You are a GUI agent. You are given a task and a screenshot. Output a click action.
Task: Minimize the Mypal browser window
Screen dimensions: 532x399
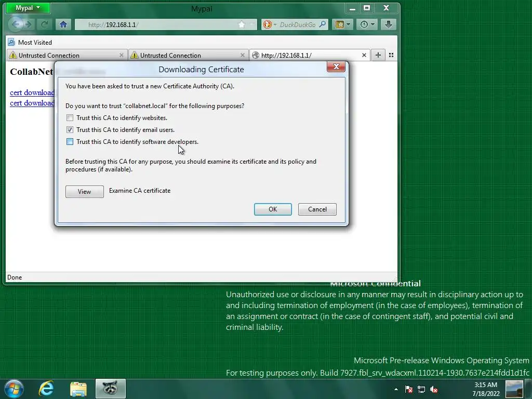[353, 8]
